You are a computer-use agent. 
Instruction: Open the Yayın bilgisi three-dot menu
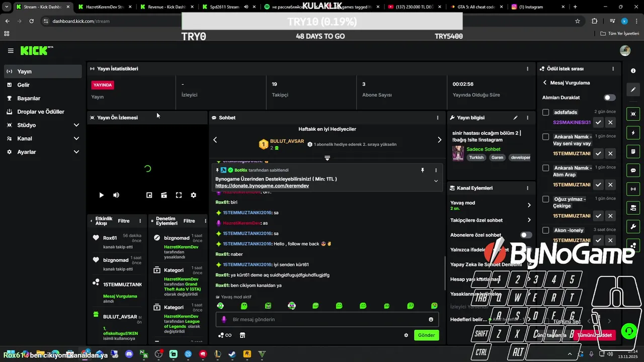[x=527, y=118]
